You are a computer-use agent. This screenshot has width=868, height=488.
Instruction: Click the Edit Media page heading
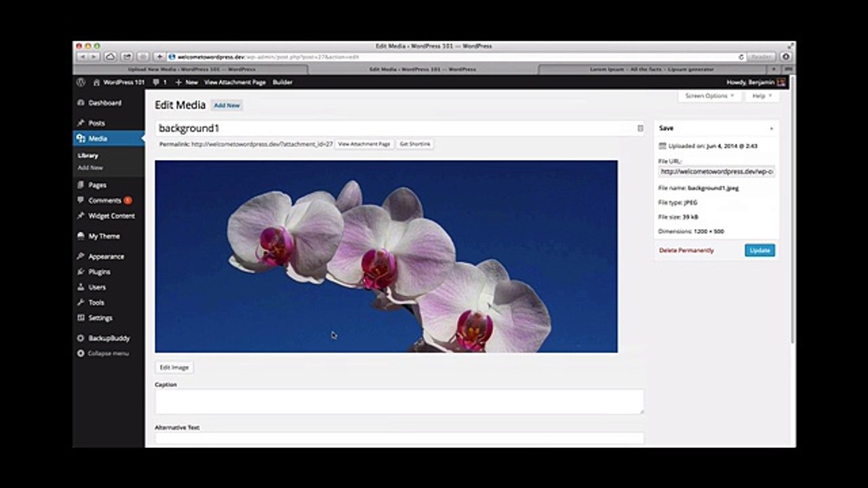(x=180, y=105)
